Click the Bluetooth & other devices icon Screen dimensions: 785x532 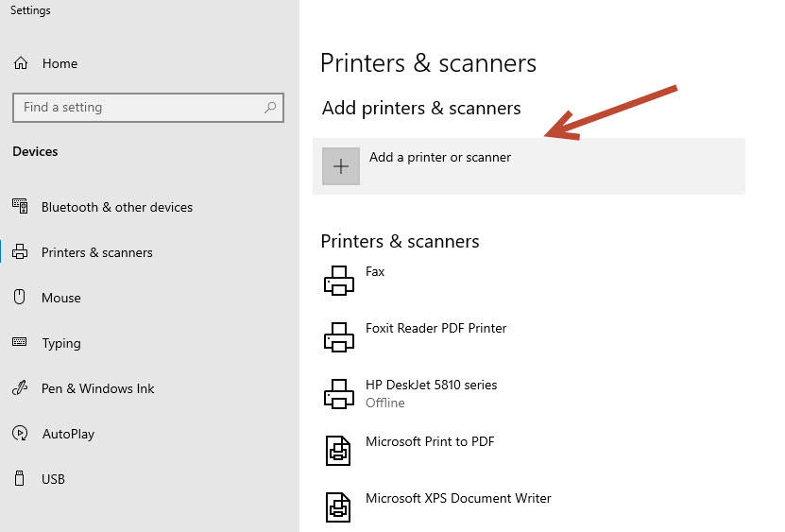click(20, 206)
